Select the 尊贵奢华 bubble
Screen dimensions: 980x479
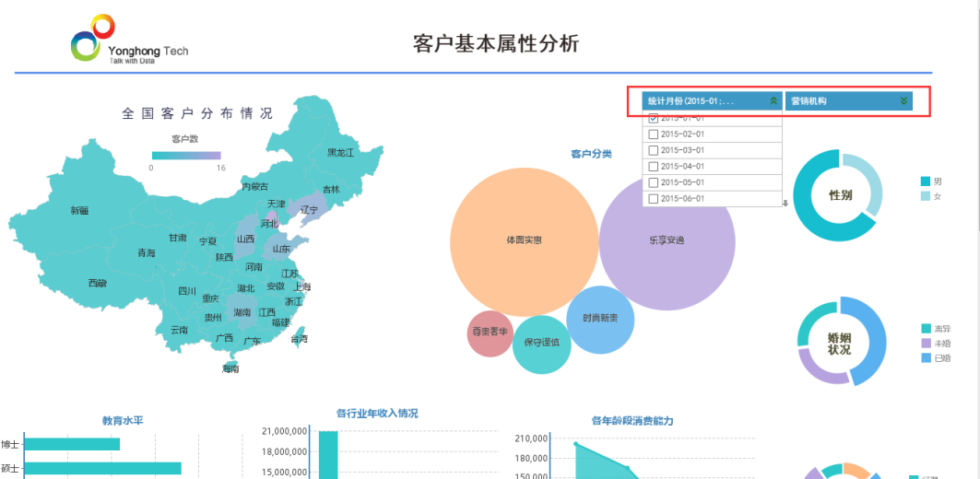click(490, 333)
